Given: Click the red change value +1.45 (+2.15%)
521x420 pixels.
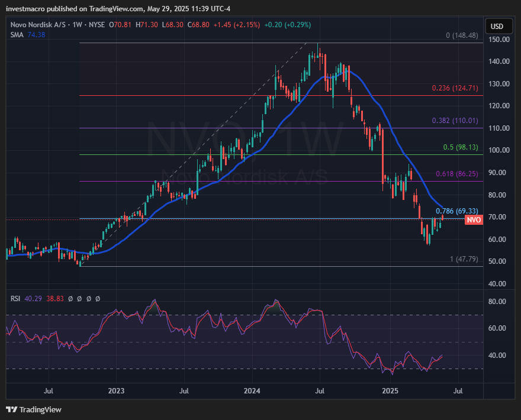Looking at the screenshot, I should coord(237,25).
